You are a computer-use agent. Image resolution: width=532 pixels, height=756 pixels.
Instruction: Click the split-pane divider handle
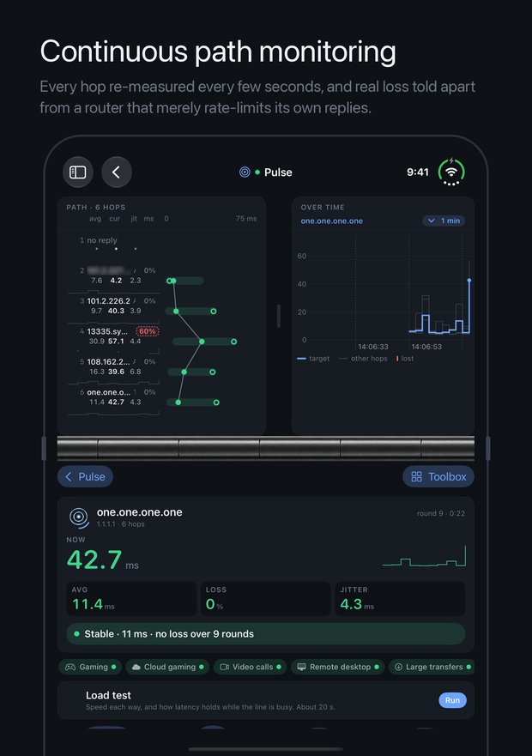pos(278,317)
